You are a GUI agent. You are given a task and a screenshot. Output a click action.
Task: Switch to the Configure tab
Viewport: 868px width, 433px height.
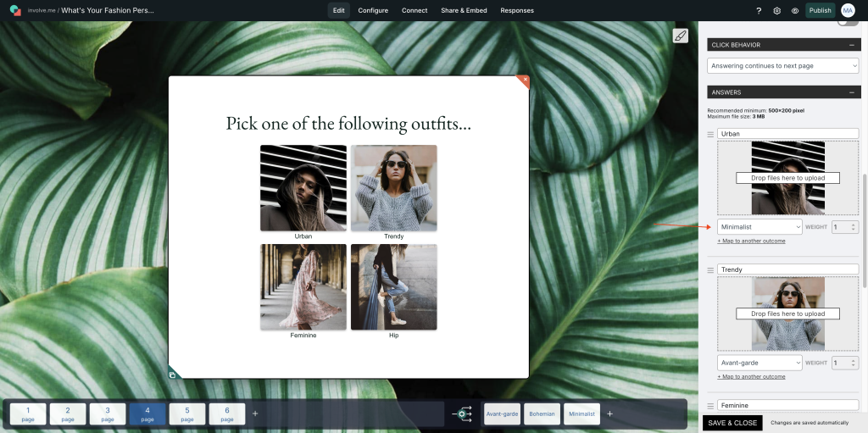click(373, 10)
